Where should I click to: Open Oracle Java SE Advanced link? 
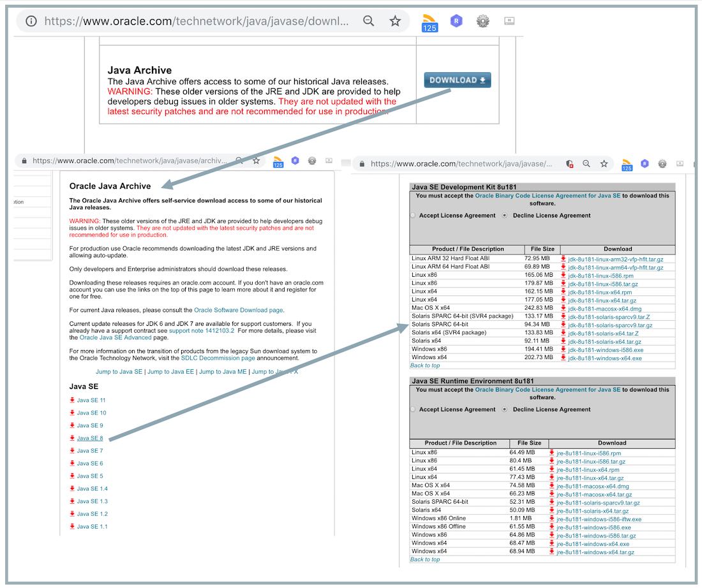pos(116,337)
